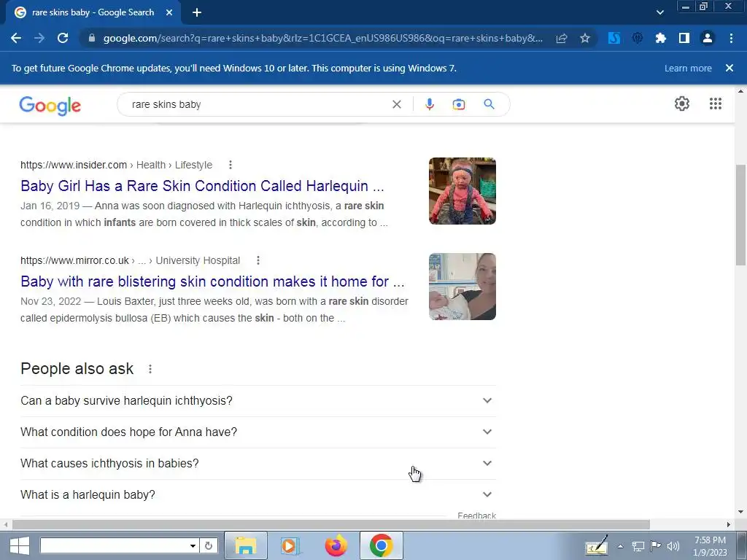
Task: Open the volume speaker tray icon
Action: pos(673,546)
